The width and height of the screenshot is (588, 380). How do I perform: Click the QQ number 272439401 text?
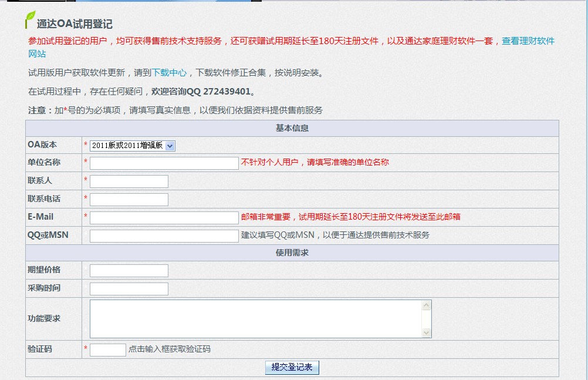[x=227, y=91]
